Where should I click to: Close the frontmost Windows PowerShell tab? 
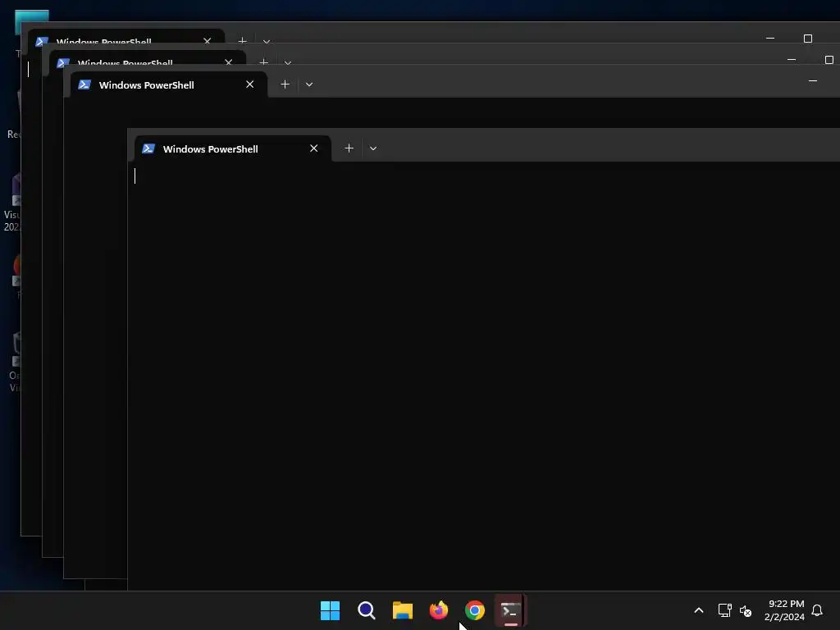(314, 148)
